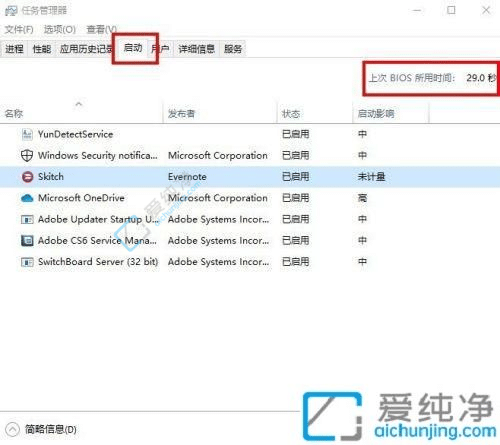
Task: Click Adobe Systems publisher for Adobe Updater
Action: tap(218, 219)
